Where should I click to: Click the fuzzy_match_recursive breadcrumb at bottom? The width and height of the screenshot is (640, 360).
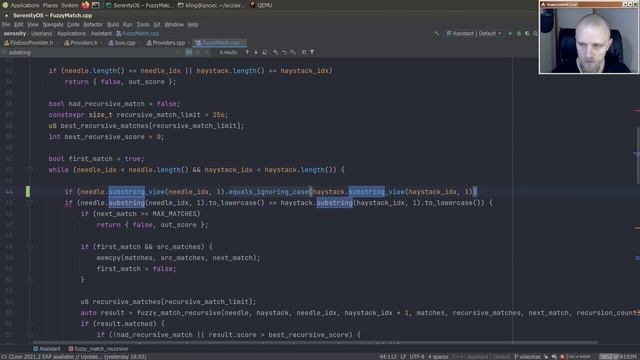click(x=98, y=349)
